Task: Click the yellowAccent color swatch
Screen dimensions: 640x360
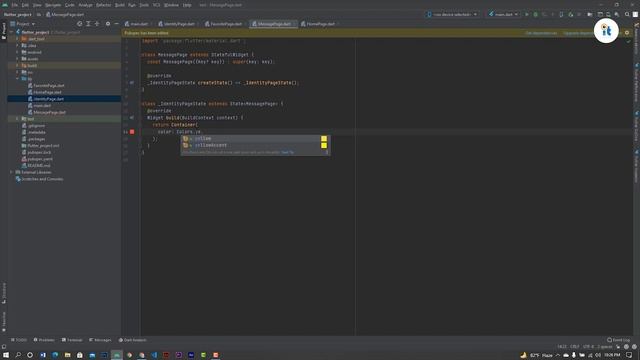Action: [324, 145]
